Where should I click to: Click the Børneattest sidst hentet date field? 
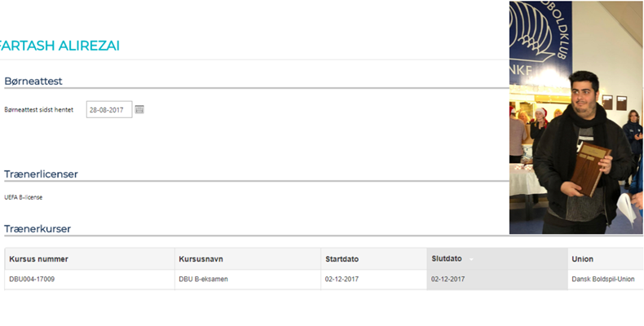109,109
